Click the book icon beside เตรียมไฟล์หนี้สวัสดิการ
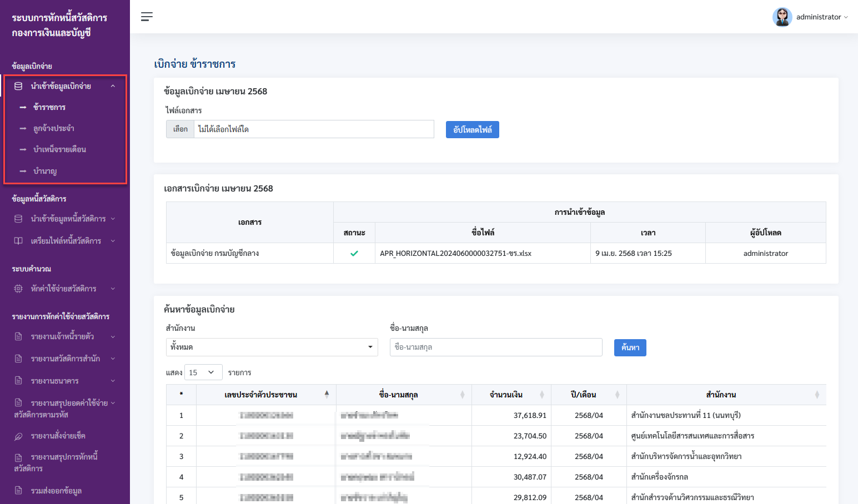The image size is (858, 504). (18, 241)
